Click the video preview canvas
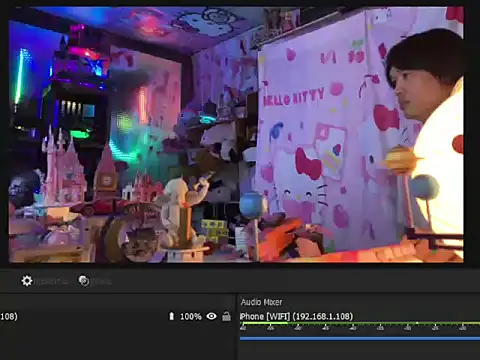This screenshot has width=480, height=360. [236, 135]
